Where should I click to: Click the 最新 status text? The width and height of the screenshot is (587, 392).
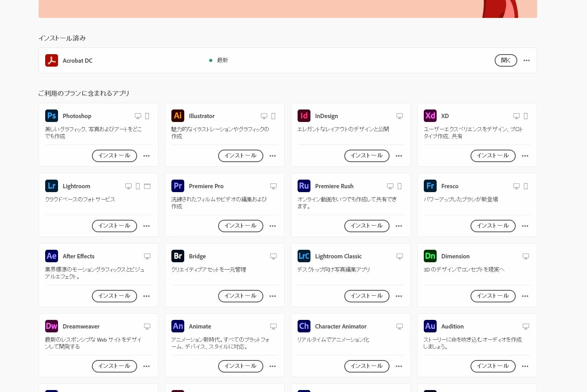[x=222, y=60]
